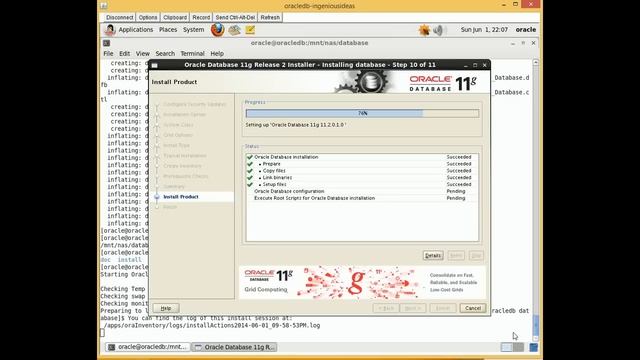Select Execute Root Scripts row

click(x=362, y=198)
